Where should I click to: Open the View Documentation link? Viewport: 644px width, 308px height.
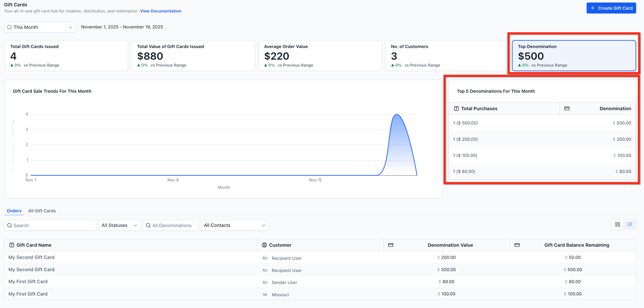coord(161,11)
